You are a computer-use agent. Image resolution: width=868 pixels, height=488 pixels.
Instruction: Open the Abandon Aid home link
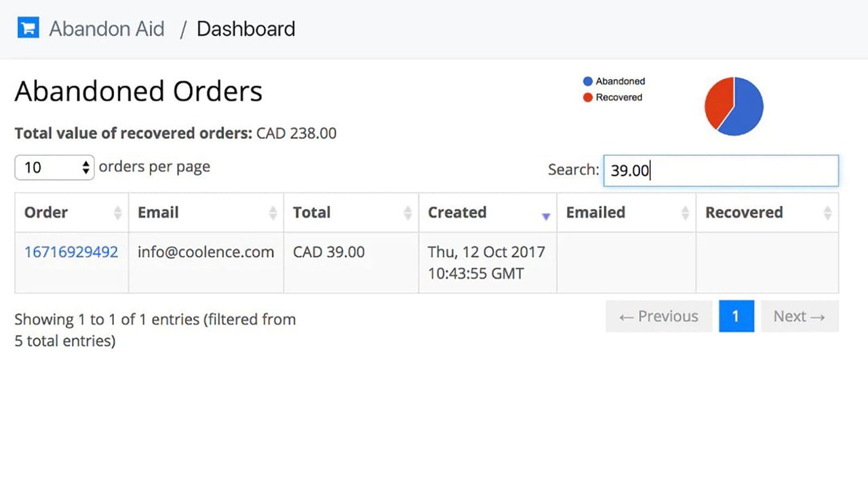[107, 29]
